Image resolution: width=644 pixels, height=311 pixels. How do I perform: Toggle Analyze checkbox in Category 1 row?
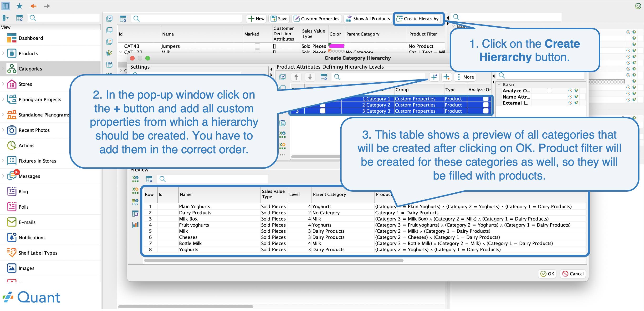[x=486, y=99]
